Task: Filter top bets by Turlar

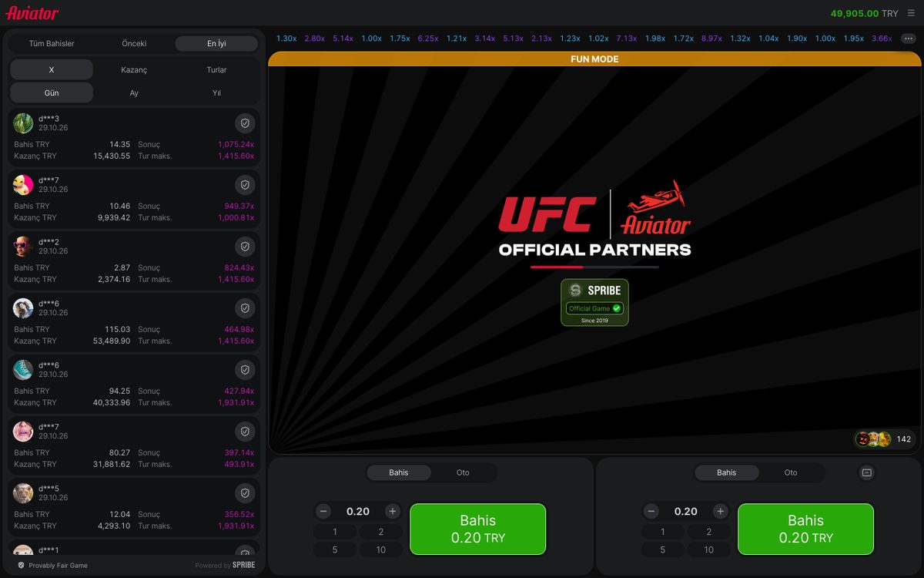Action: (216, 69)
